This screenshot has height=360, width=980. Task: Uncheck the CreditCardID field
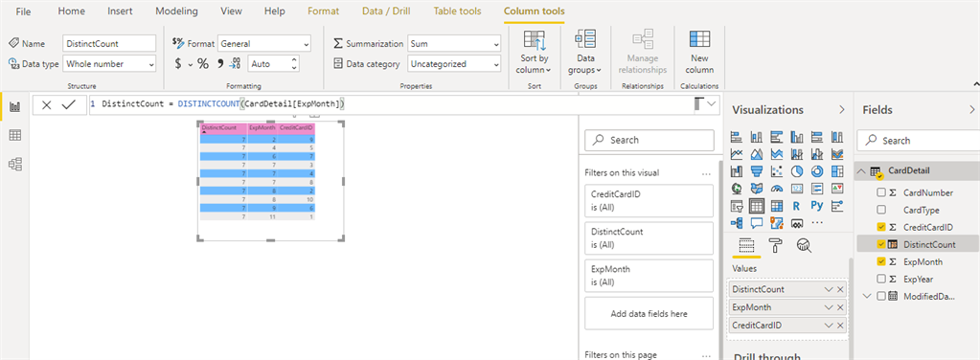[x=881, y=227]
